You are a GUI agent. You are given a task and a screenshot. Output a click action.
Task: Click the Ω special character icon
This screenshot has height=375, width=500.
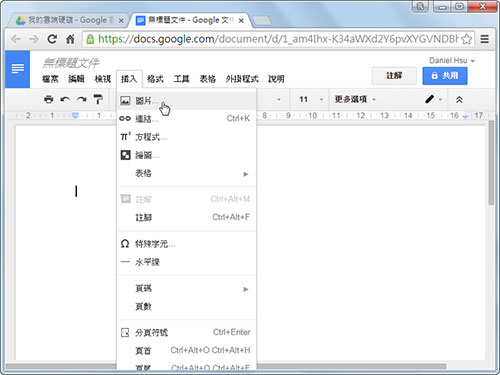coord(125,244)
